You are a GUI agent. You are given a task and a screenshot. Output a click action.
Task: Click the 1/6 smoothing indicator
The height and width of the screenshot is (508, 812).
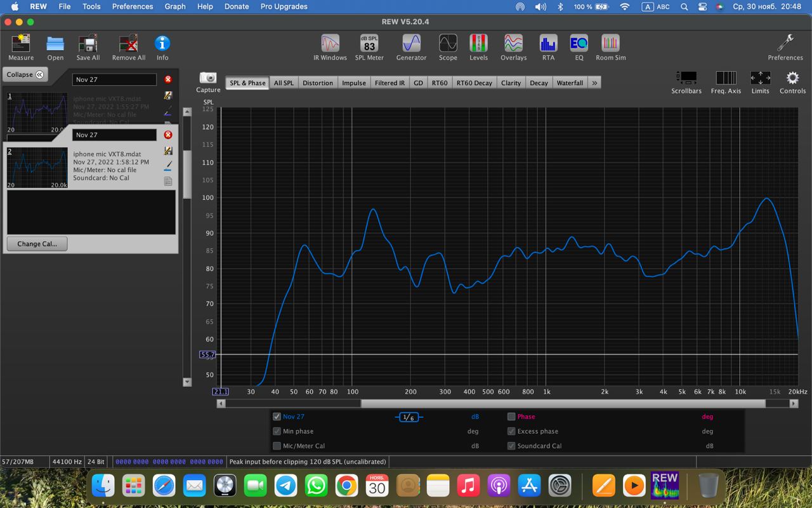[x=409, y=417]
